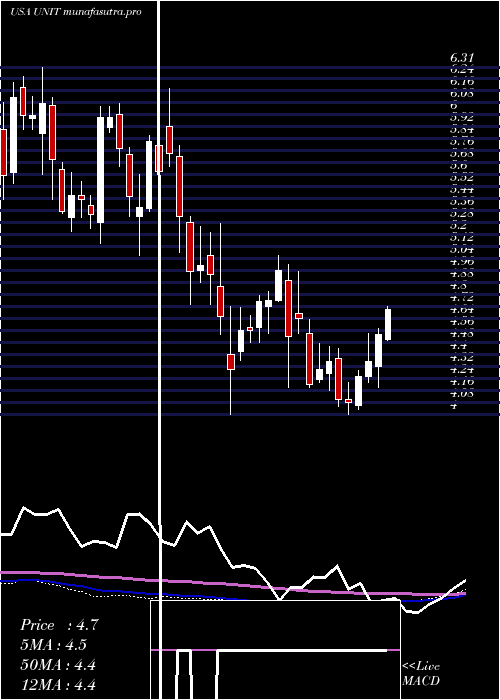Image resolution: width=500 pixels, height=700 pixels.
Task: Click the 4.72 price axis label
Action: tap(462, 298)
